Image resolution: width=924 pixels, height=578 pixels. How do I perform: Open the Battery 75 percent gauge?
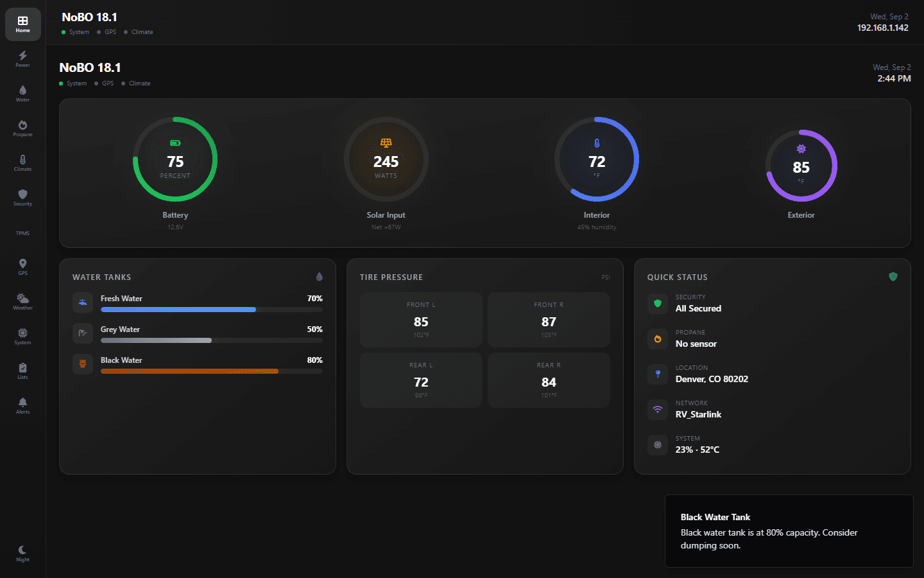175,159
